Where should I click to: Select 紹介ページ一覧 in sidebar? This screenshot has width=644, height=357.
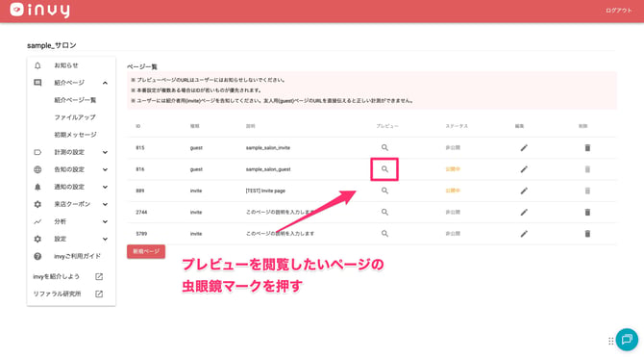tap(75, 100)
